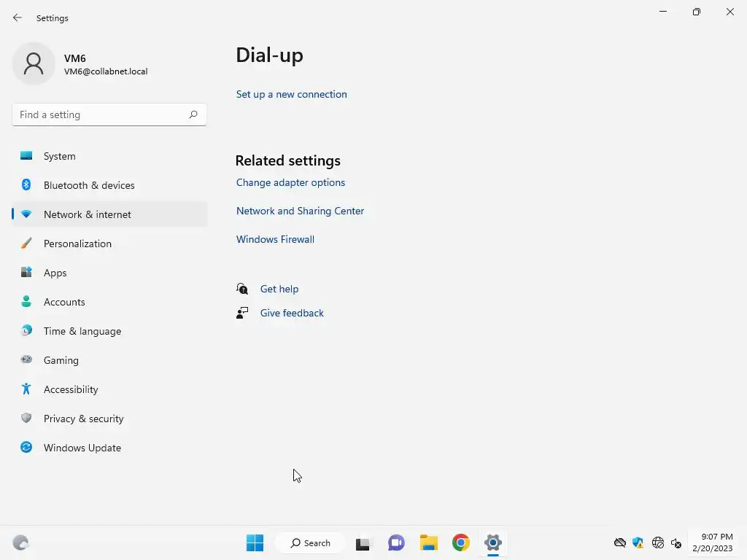Open Time & language settings
This screenshot has height=560, width=747.
109,331
